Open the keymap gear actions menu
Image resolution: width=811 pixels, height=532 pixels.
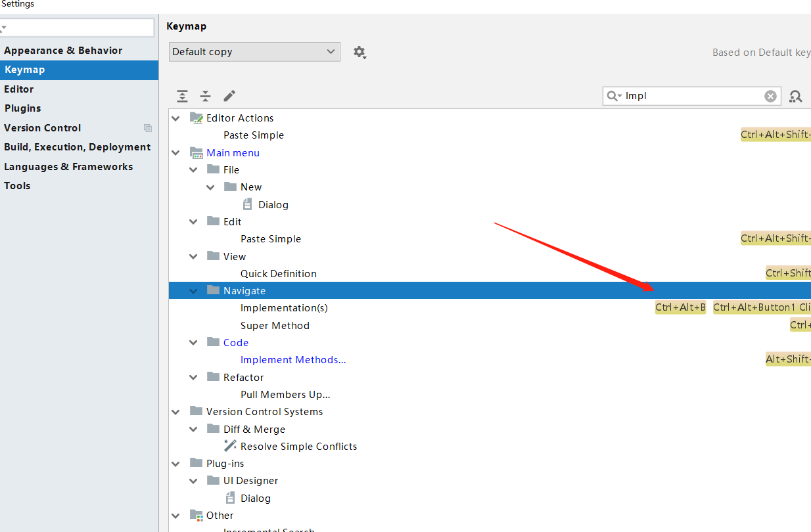(x=359, y=52)
